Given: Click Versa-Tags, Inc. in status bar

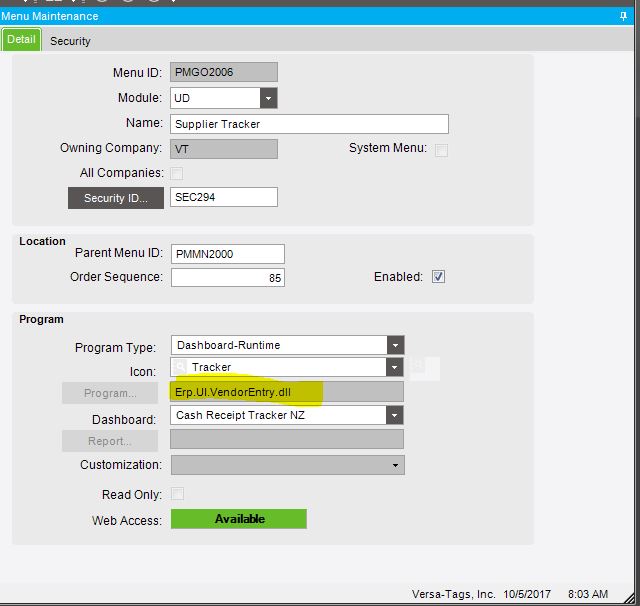Looking at the screenshot, I should click(x=453, y=594).
